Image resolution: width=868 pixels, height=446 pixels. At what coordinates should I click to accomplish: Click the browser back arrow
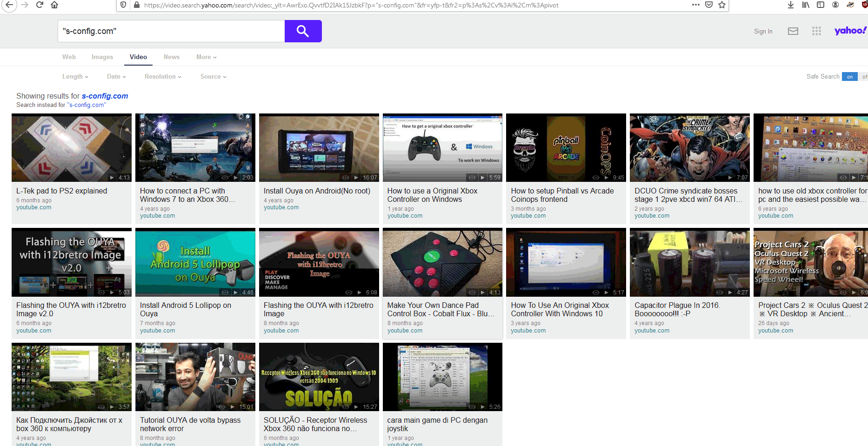point(9,5)
